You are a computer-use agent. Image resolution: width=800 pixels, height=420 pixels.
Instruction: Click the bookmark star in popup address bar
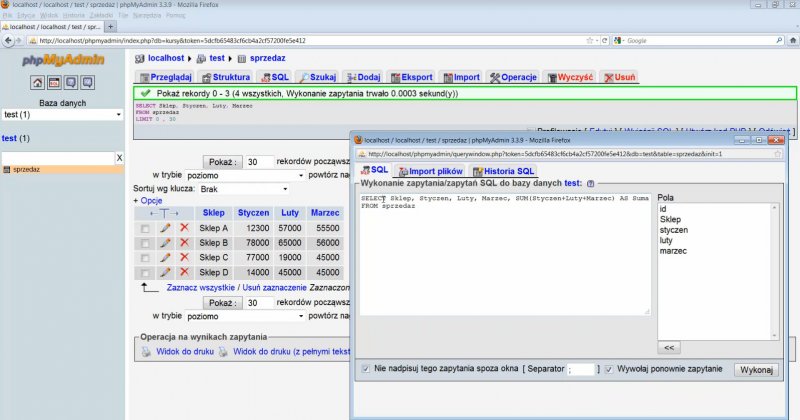778,154
